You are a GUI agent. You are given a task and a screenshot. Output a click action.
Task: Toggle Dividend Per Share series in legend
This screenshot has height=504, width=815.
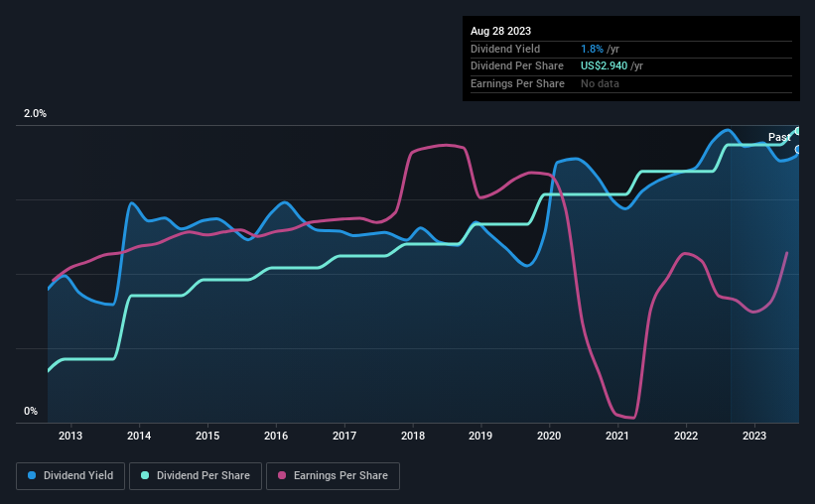[202, 476]
